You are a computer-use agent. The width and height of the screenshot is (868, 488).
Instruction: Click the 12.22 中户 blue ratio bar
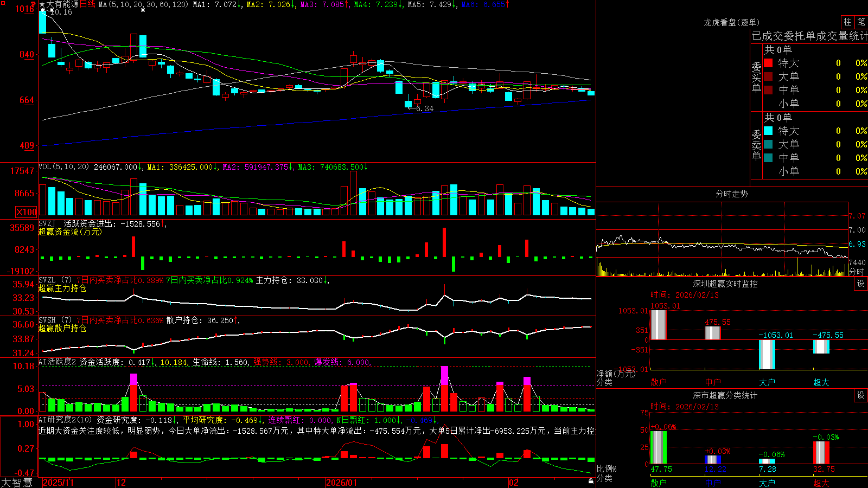tap(713, 460)
